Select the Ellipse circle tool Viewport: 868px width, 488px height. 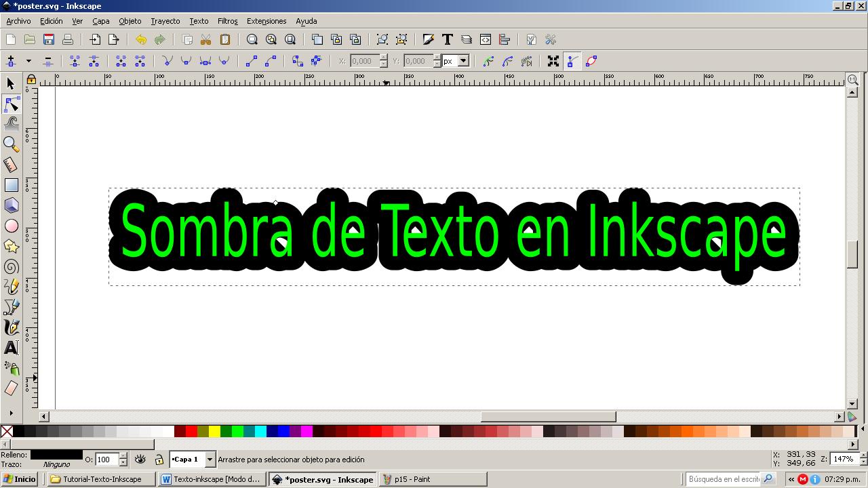pyautogui.click(x=11, y=226)
